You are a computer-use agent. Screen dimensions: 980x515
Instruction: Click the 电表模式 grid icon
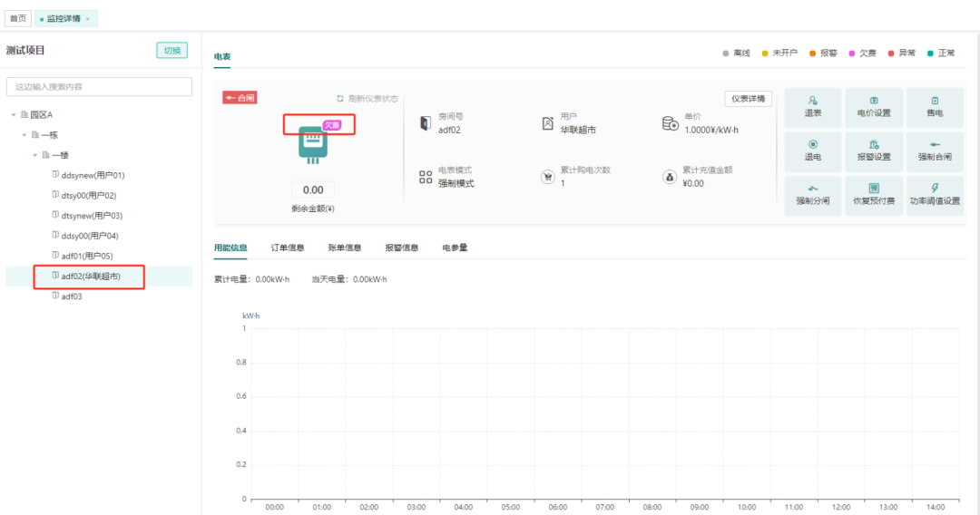[x=426, y=178]
